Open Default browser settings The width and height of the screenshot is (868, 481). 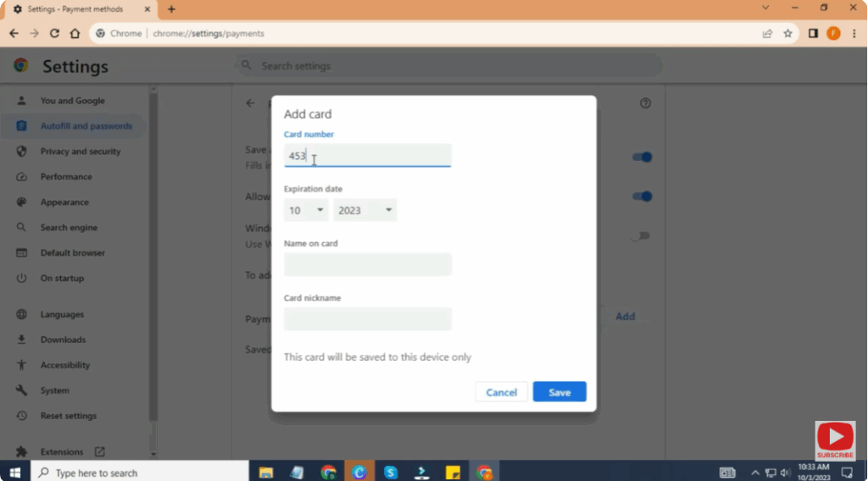click(x=72, y=252)
